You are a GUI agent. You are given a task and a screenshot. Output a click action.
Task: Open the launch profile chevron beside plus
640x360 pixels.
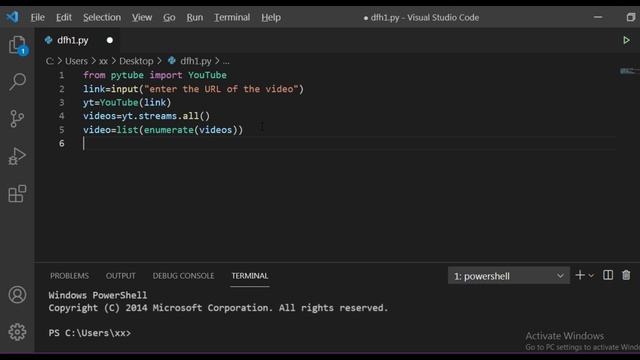pos(591,276)
